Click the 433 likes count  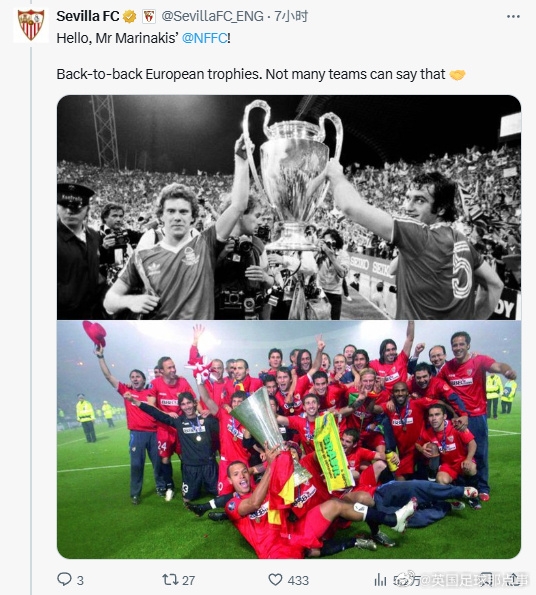[298, 580]
